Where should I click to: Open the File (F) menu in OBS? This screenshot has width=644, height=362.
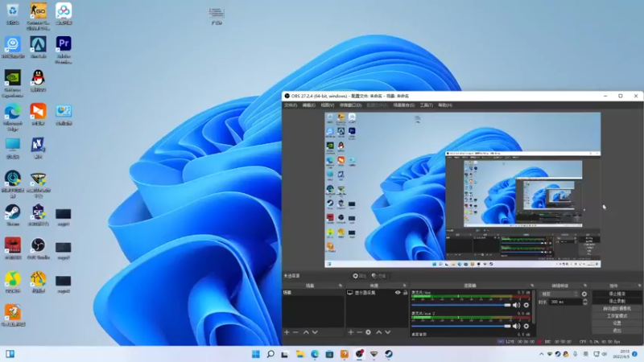[291, 105]
